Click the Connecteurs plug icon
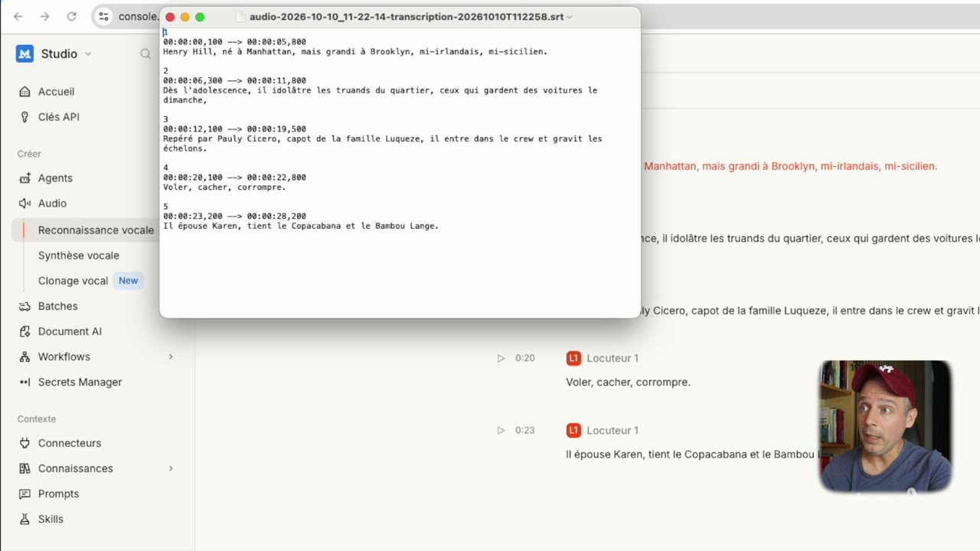This screenshot has width=980, height=551. pyautogui.click(x=24, y=443)
